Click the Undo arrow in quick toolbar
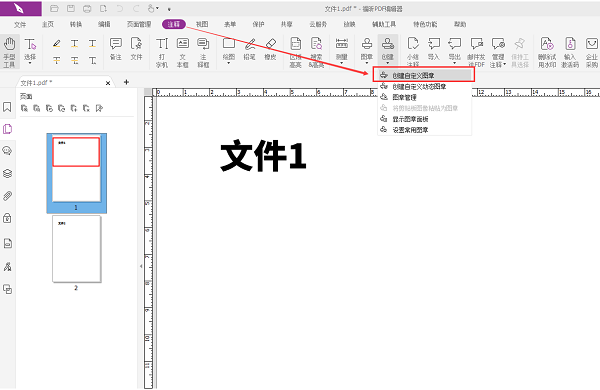This screenshot has height=390, width=600. pyautogui.click(x=120, y=8)
